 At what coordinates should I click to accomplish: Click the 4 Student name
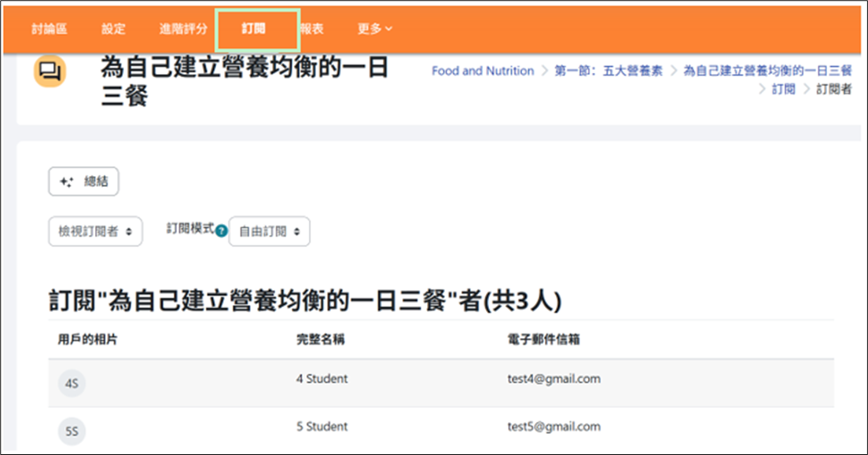(322, 379)
